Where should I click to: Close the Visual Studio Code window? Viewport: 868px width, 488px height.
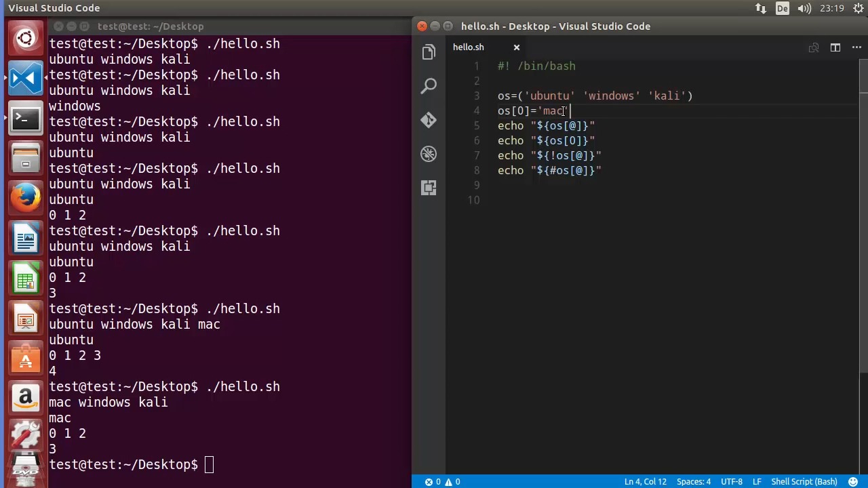[x=422, y=26]
